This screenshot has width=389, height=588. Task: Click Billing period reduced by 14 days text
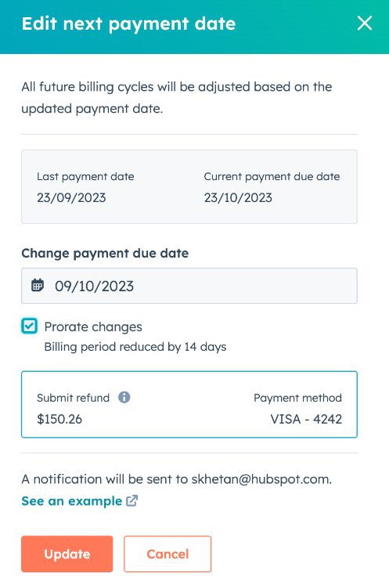[135, 347]
